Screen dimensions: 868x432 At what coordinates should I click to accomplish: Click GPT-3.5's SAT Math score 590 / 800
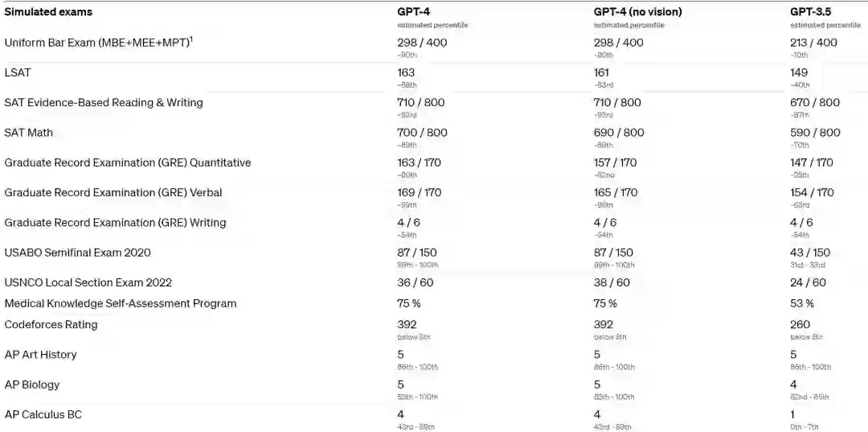point(815,133)
